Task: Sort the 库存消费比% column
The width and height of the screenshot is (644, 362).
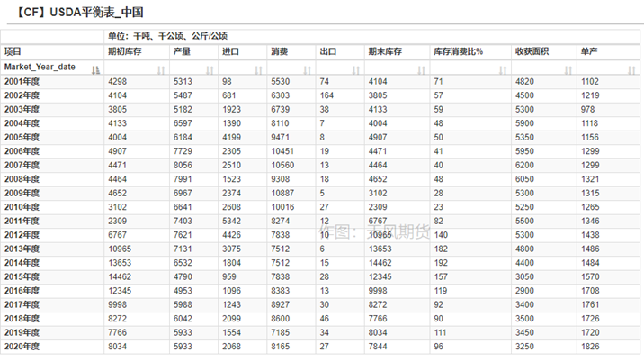Action: (x=503, y=70)
